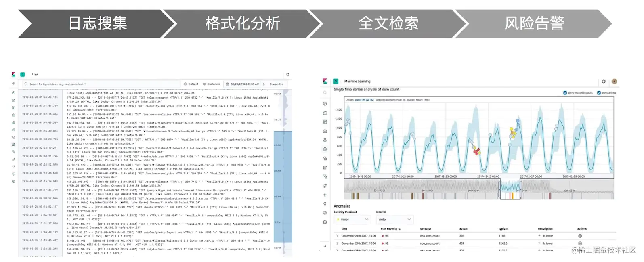This screenshot has width=644, height=262.
Task: Open actions gear for December 24th 10:00
Action: pyautogui.click(x=580, y=243)
